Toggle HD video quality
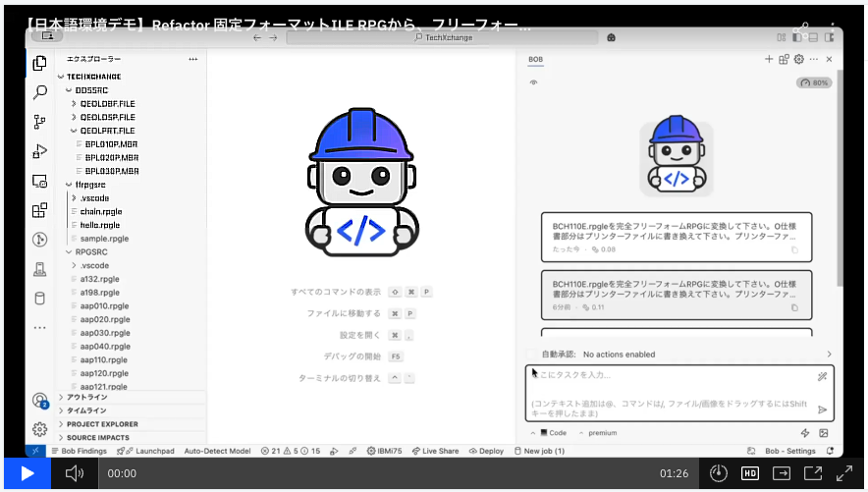The width and height of the screenshot is (868, 492). tap(749, 473)
